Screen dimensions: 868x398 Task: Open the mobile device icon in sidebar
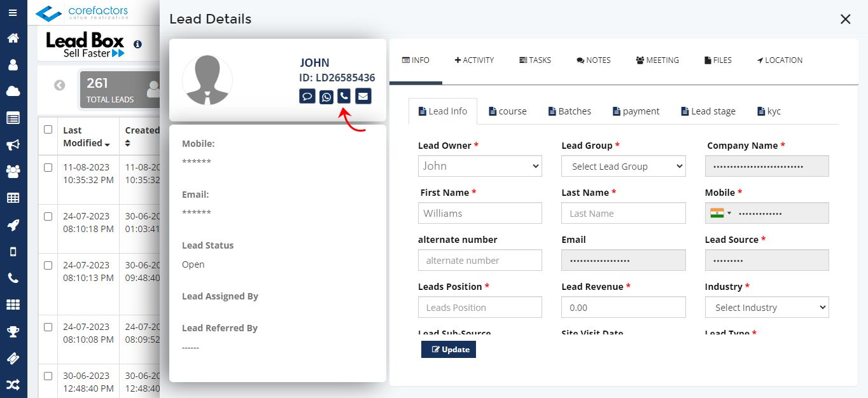click(x=13, y=252)
